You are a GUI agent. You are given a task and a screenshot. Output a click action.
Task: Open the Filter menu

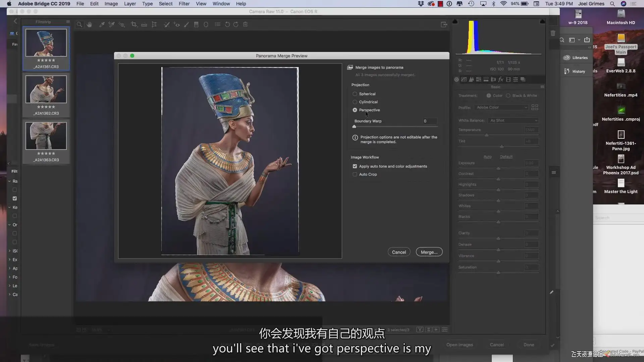[x=184, y=4]
